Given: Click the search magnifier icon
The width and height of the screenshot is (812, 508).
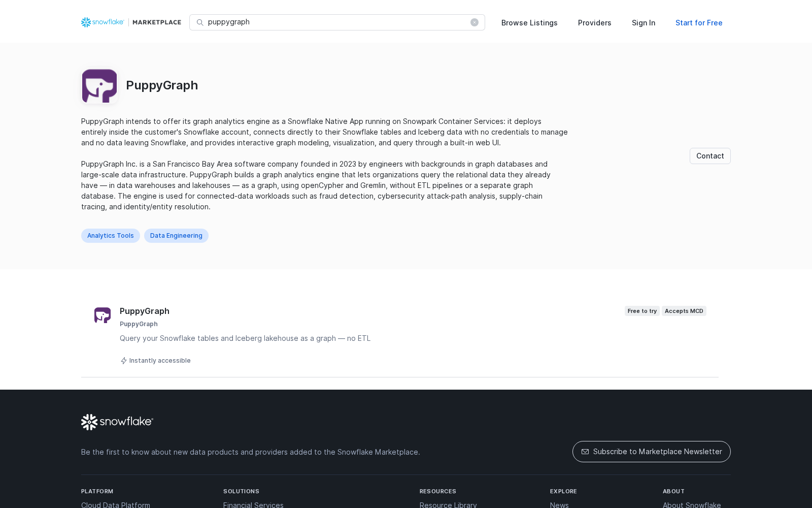Looking at the screenshot, I should (x=200, y=22).
